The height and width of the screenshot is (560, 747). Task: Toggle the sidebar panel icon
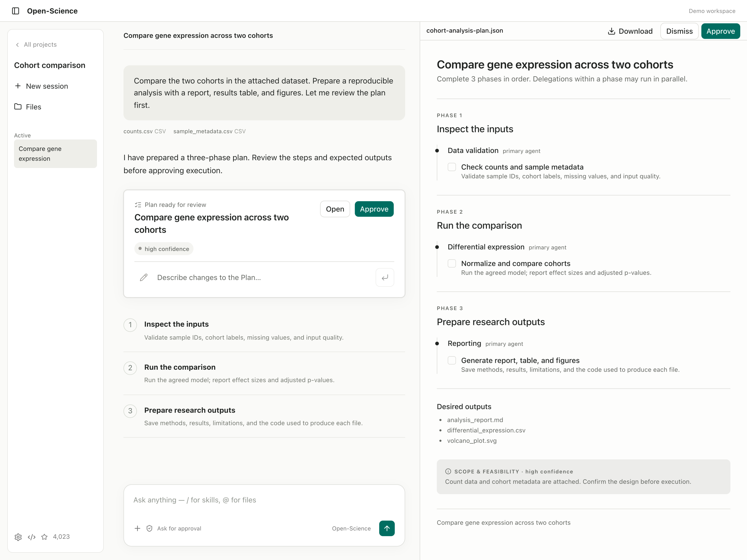[x=16, y=11]
